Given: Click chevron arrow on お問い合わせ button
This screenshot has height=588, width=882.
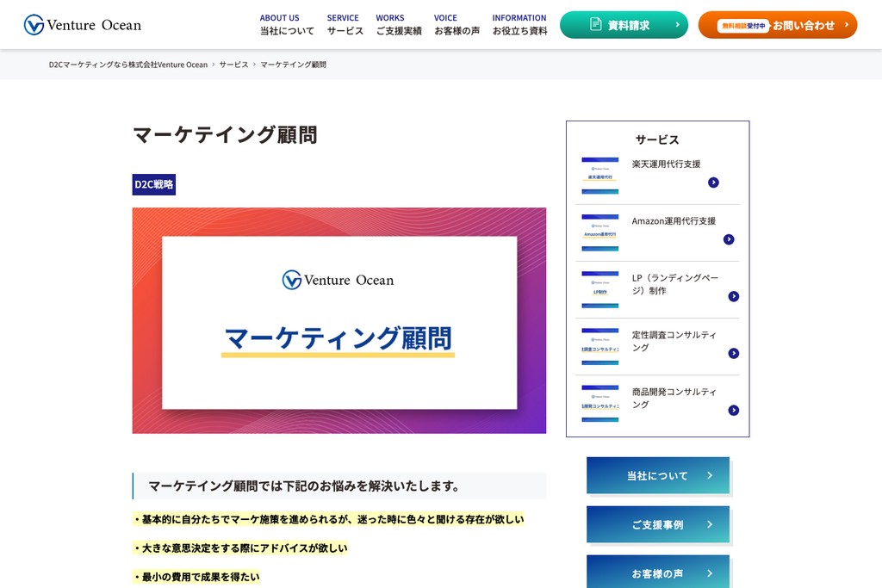Looking at the screenshot, I should coord(846,25).
